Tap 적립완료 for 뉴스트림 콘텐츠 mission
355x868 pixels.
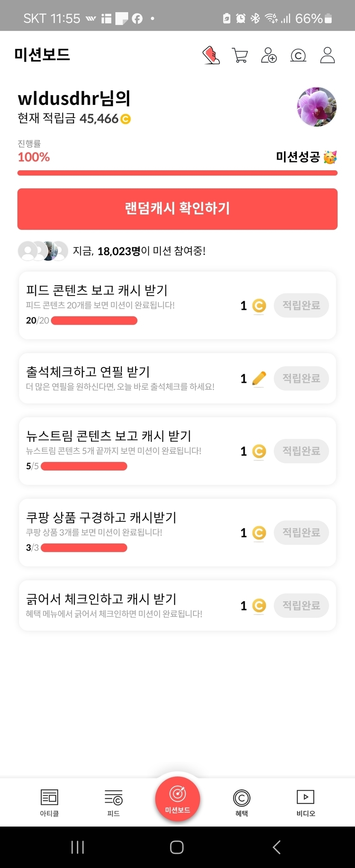tap(301, 451)
